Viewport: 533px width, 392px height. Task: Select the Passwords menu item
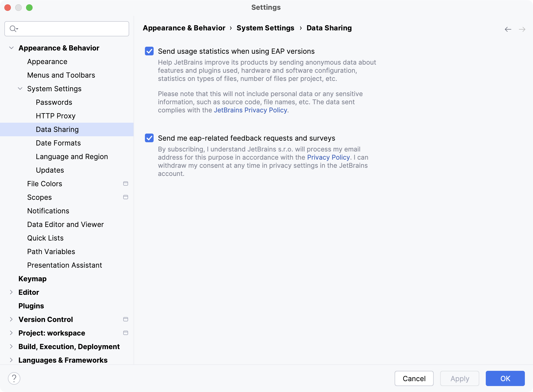(x=54, y=102)
